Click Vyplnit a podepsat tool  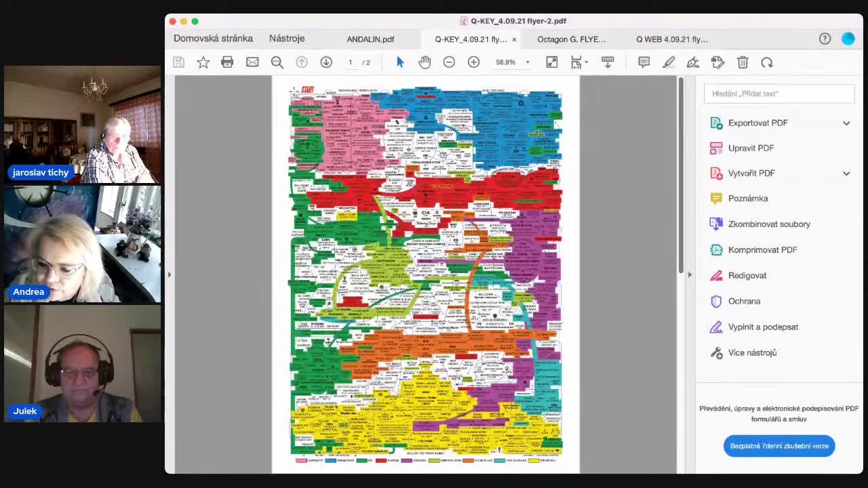763,327
